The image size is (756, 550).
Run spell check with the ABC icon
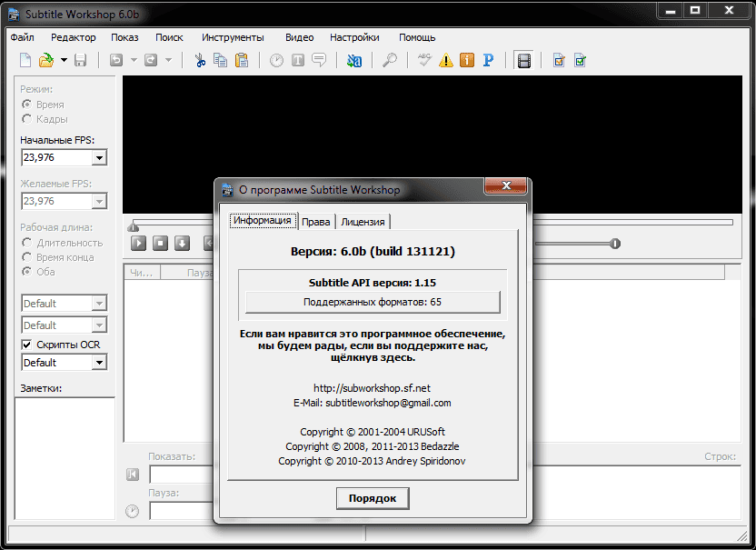[x=424, y=60]
